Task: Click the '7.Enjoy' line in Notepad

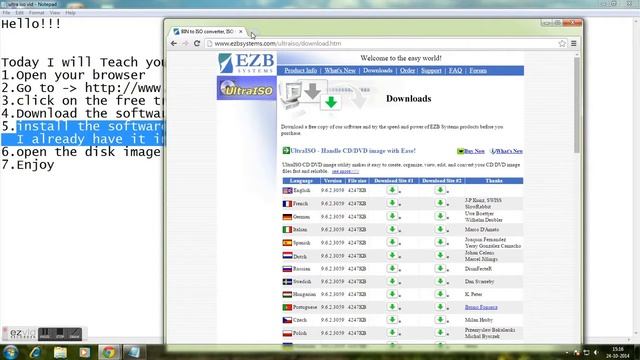Action: coord(28,165)
